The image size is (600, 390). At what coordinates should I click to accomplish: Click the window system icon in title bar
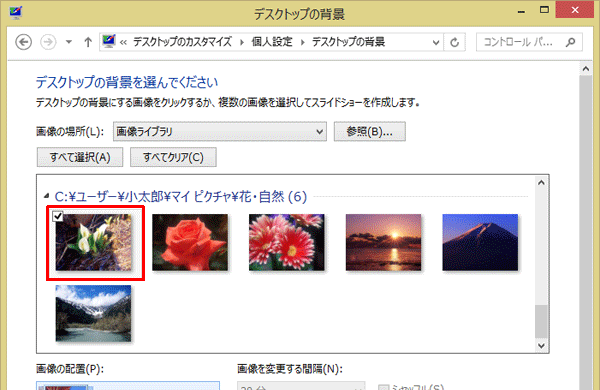pos(16,12)
